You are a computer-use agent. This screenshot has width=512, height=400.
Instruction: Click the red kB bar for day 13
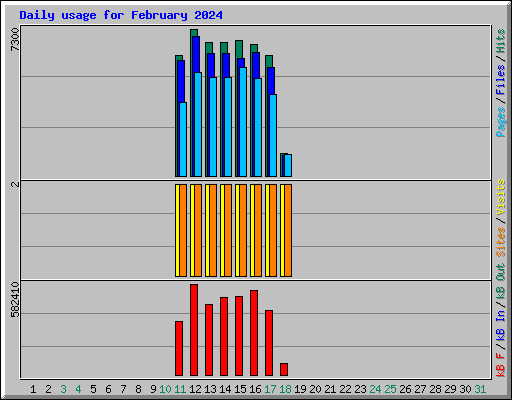point(209,340)
